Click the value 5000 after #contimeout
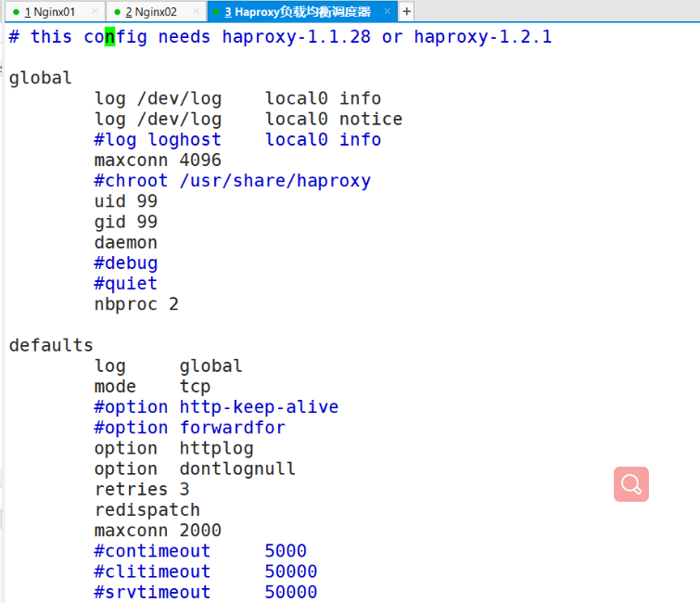This screenshot has height=603, width=700. pyautogui.click(x=286, y=551)
